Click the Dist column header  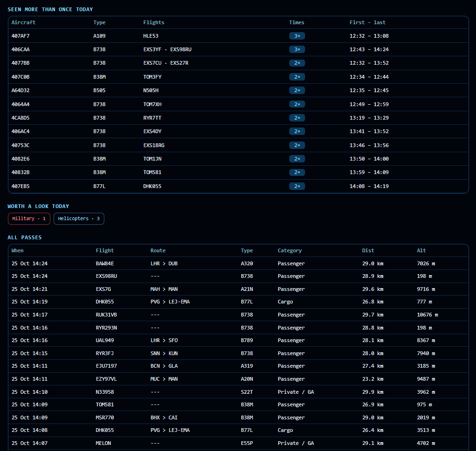[x=368, y=250]
